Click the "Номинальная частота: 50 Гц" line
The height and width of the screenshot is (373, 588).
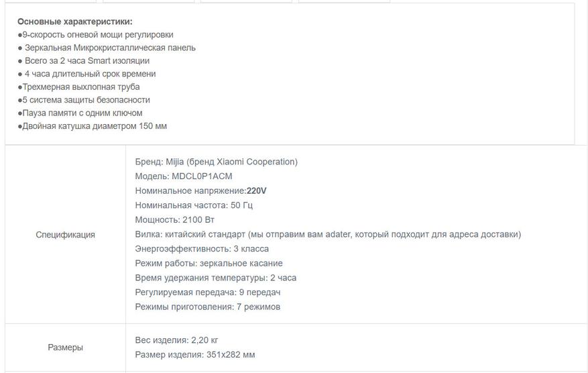tap(193, 205)
